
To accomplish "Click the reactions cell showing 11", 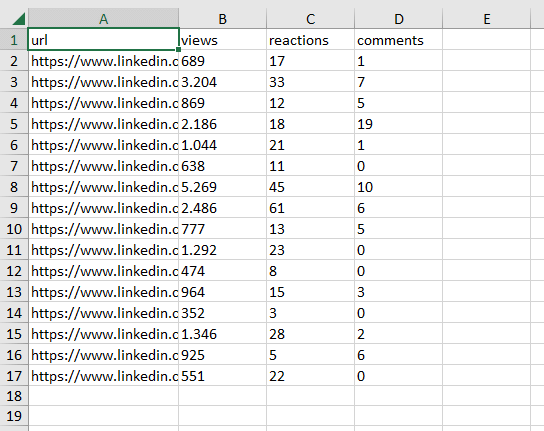I will pos(311,166).
